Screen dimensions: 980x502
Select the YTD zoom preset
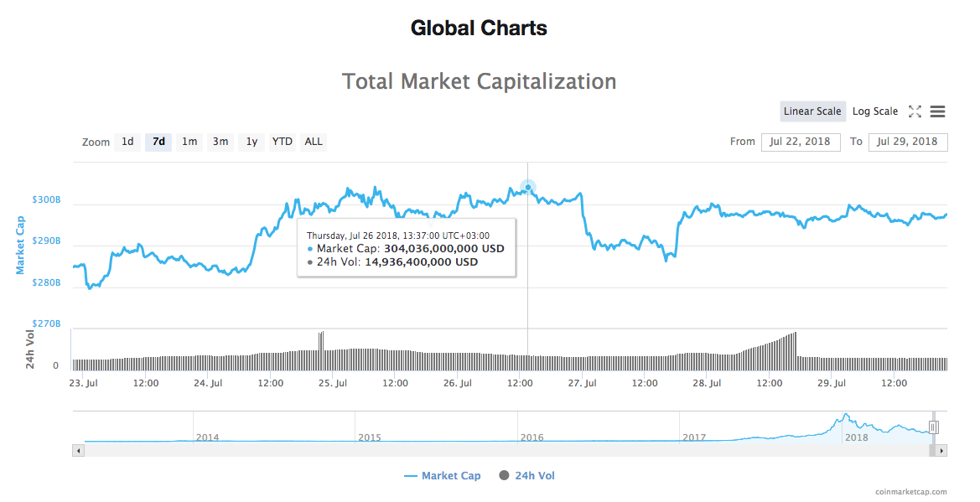tap(282, 142)
